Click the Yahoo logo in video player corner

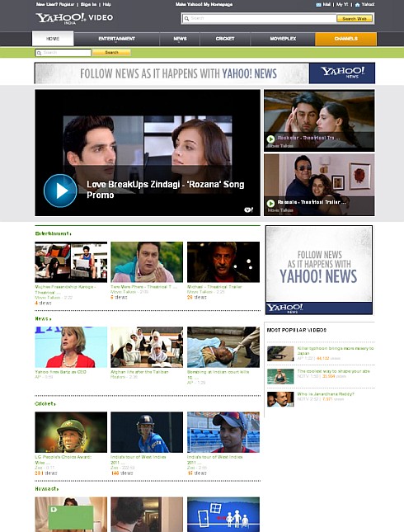point(249,210)
